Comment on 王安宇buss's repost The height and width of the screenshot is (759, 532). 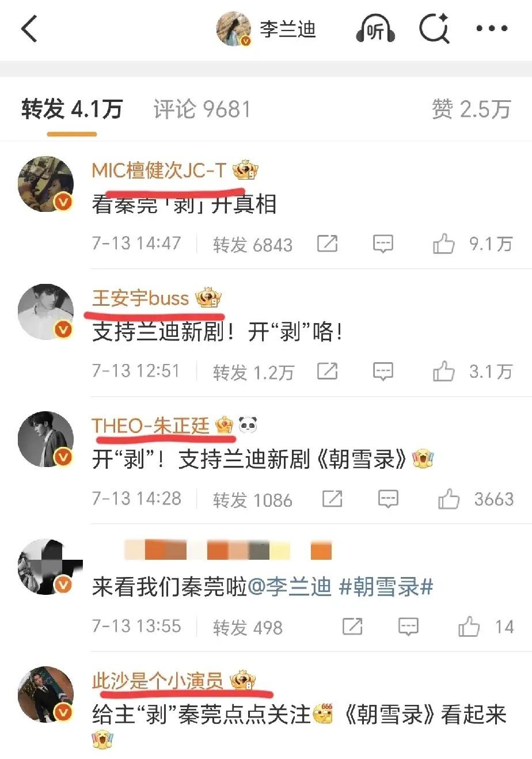[383, 371]
